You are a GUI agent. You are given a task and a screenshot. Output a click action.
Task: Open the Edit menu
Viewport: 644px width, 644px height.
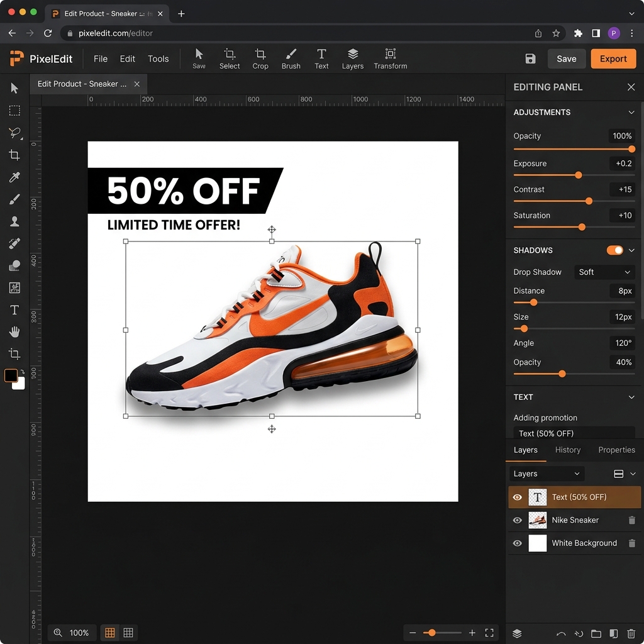click(x=127, y=58)
